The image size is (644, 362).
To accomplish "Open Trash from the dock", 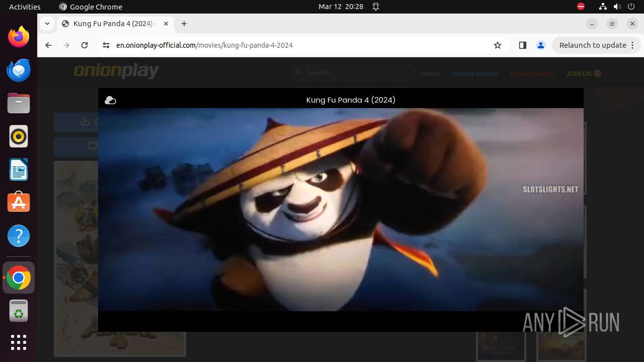I will (19, 311).
